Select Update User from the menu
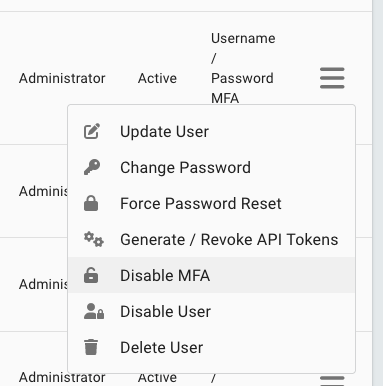 tap(212, 131)
